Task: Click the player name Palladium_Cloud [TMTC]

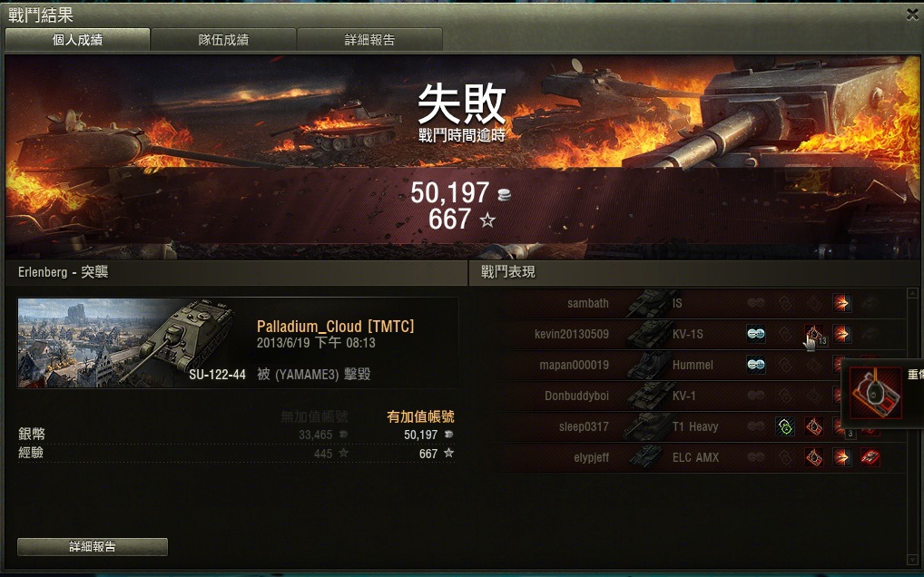Action: (335, 327)
